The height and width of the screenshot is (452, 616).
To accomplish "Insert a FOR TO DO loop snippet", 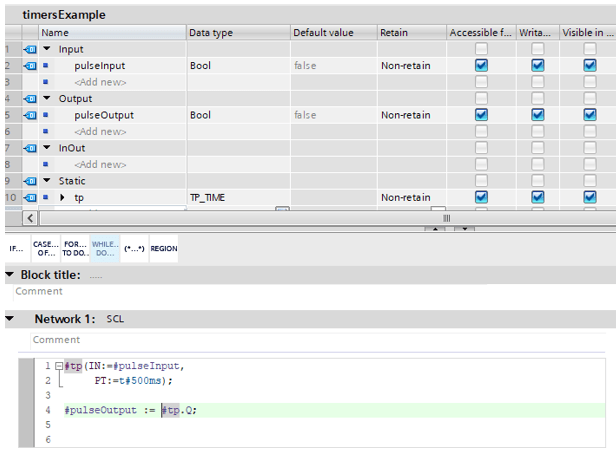I will (75, 249).
